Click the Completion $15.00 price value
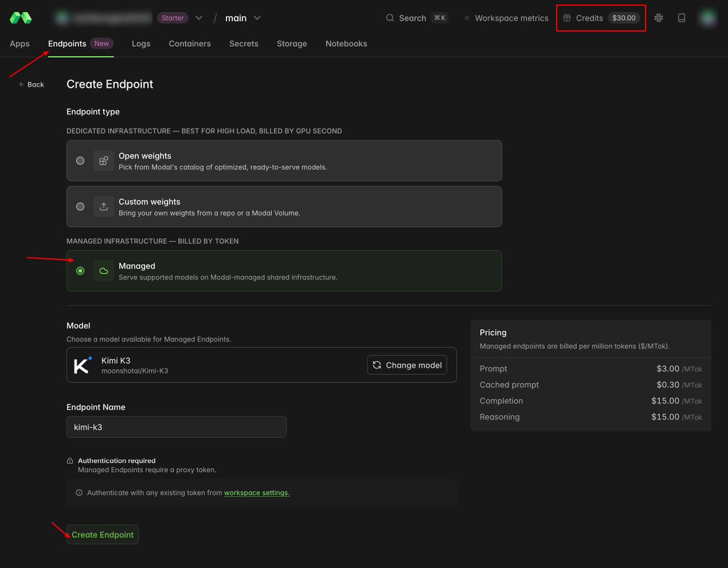728x568 pixels. (665, 401)
